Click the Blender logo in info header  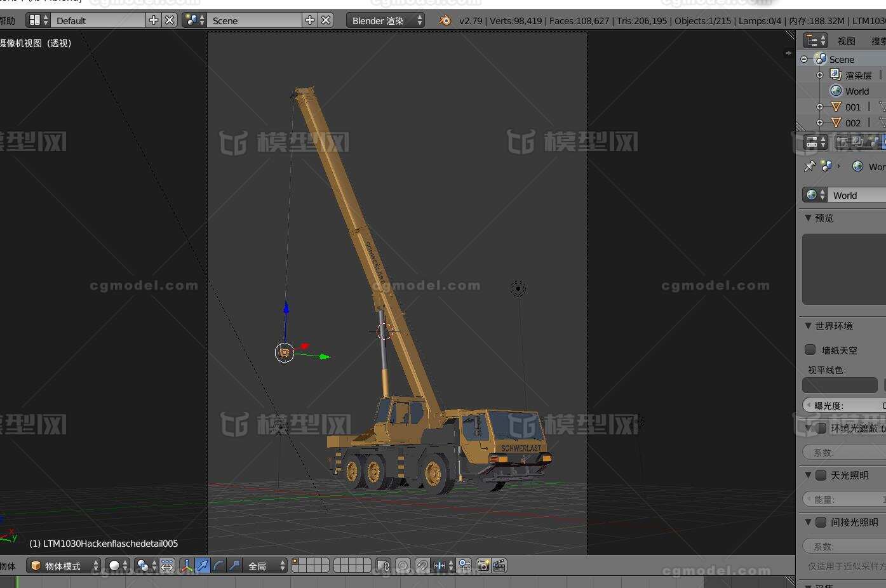[x=445, y=20]
